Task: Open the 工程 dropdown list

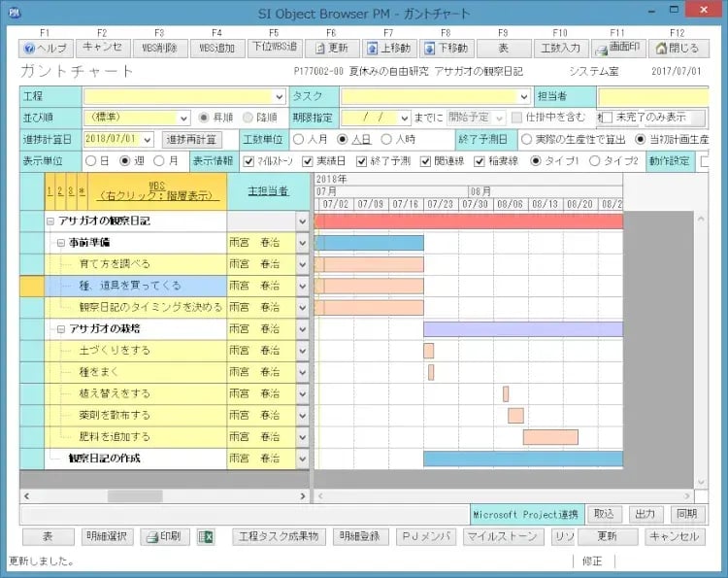Action: coord(279,96)
